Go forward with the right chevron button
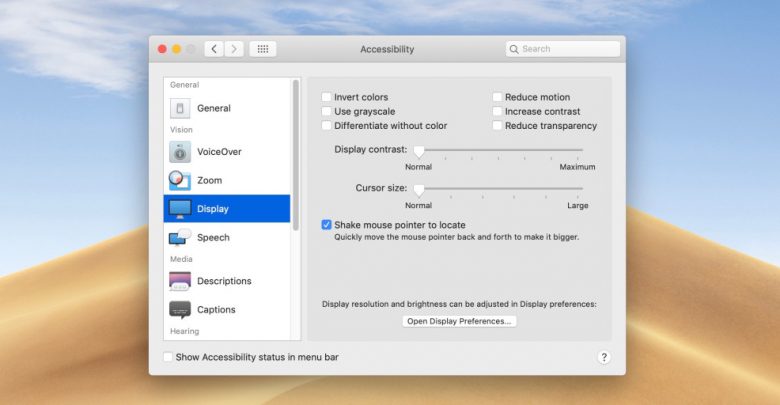780x405 pixels. click(x=234, y=49)
